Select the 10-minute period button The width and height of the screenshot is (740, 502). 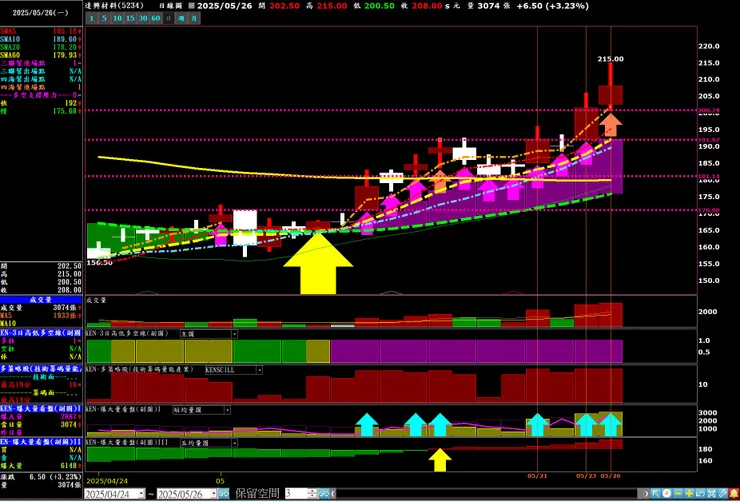tap(117, 18)
